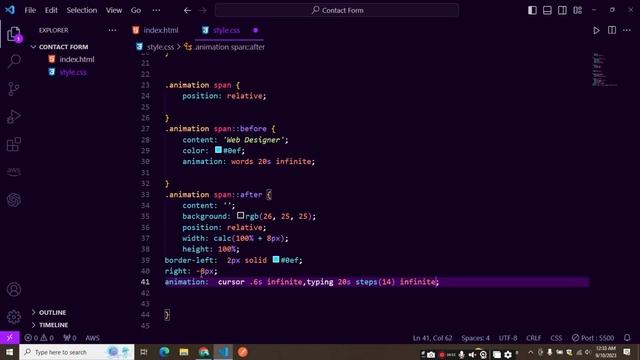Open the Run and Debug view

pyautogui.click(x=14, y=117)
